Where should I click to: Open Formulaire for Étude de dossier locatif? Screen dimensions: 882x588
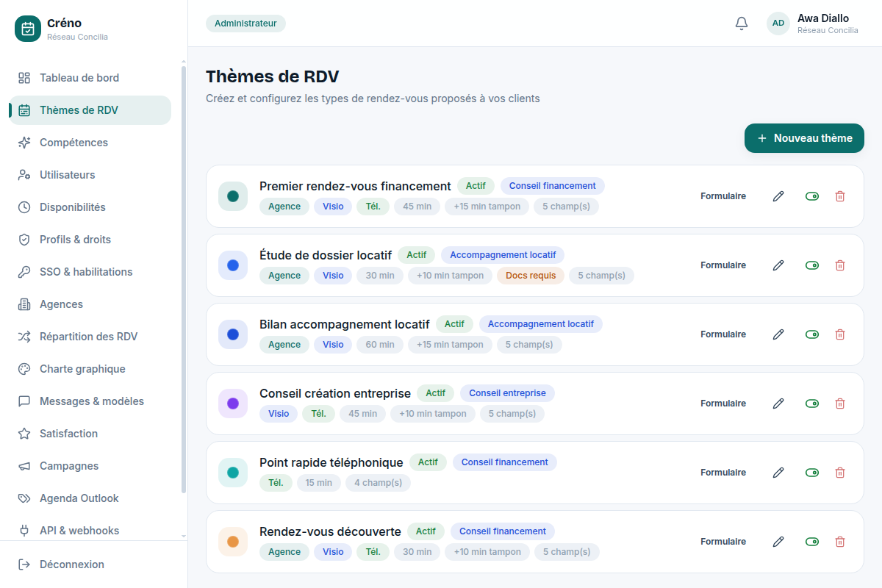click(723, 265)
